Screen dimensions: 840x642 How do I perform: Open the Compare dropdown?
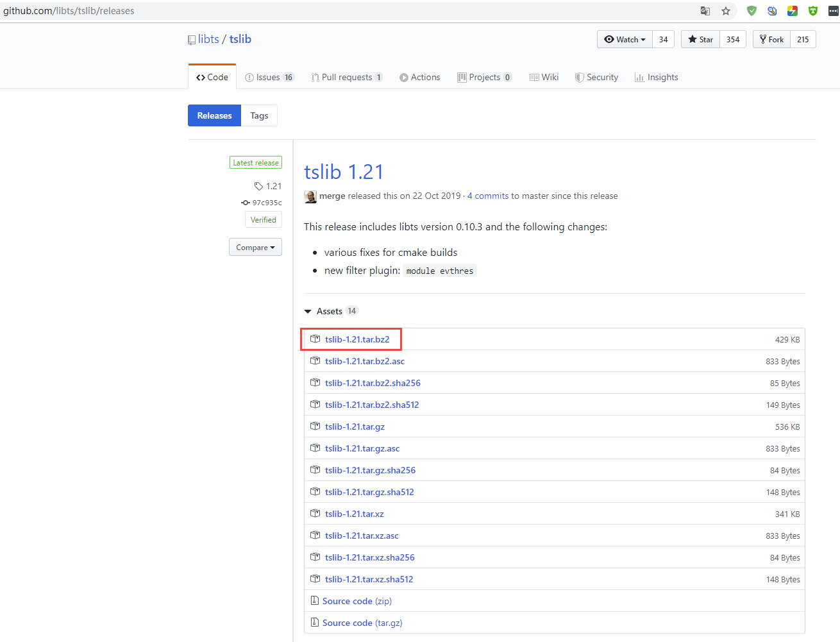pos(255,247)
